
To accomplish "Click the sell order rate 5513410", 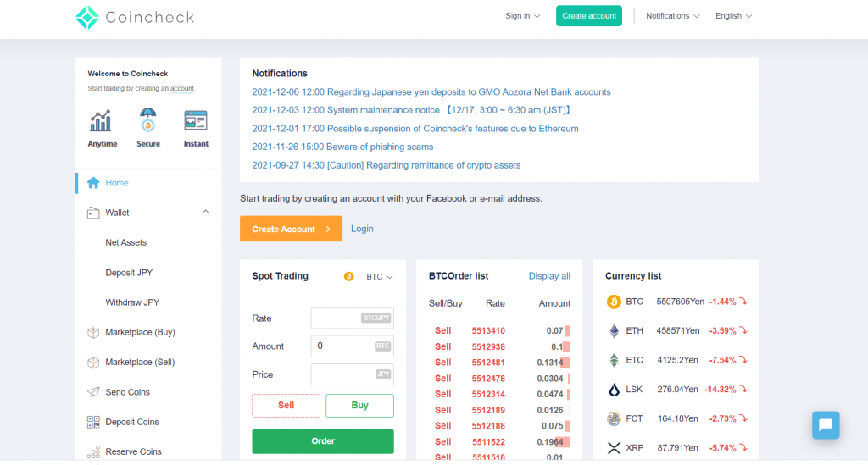I will point(488,330).
